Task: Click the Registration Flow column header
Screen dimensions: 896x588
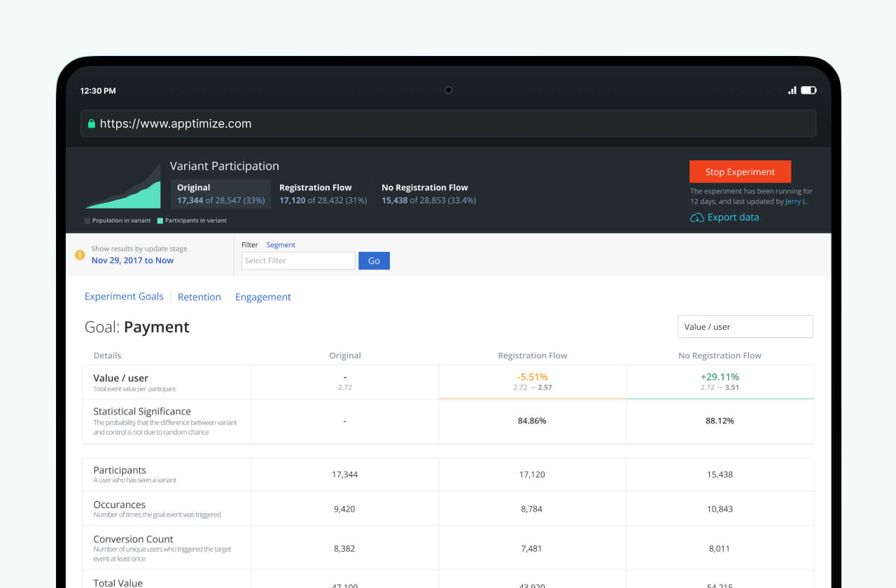Action: 532,356
